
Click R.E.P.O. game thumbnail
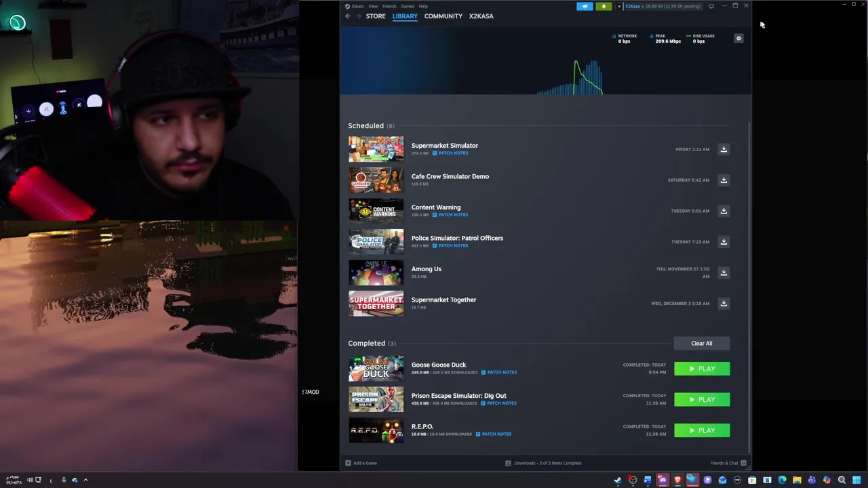tap(376, 430)
